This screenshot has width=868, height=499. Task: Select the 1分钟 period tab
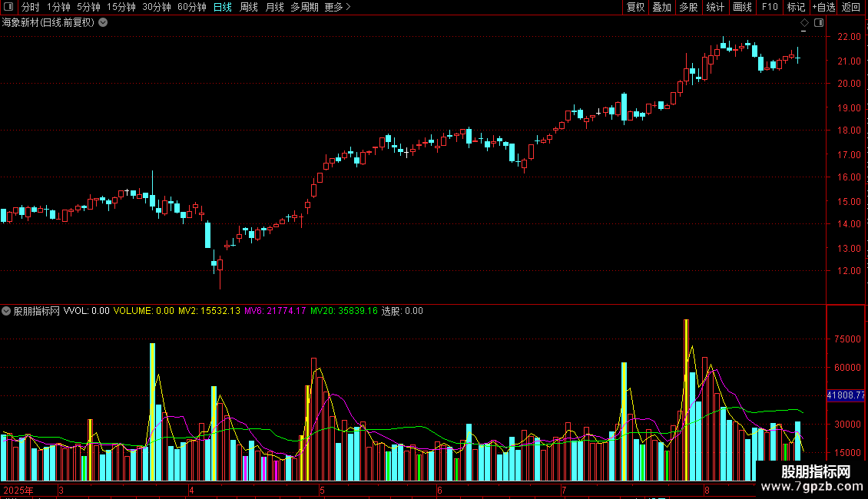tap(58, 7)
